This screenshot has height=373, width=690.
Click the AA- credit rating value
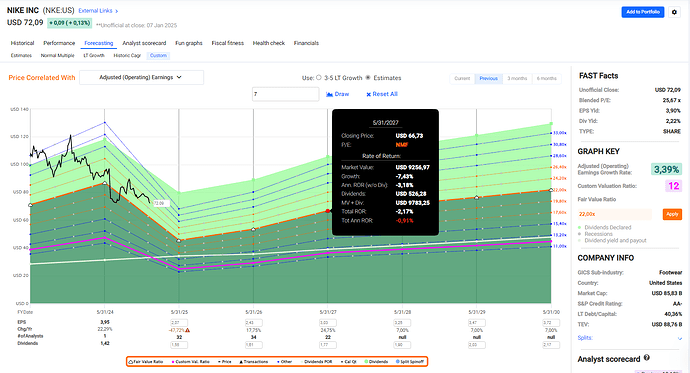(677, 304)
